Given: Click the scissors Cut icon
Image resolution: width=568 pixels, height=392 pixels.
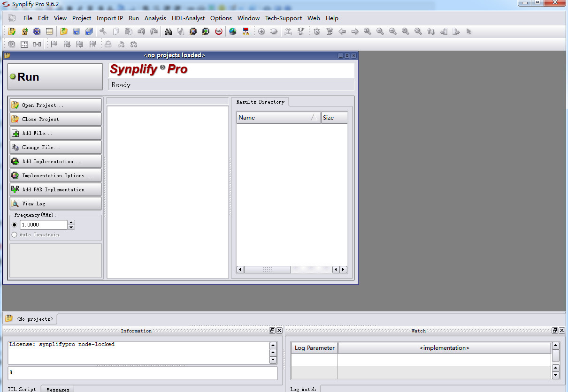Looking at the screenshot, I should click(x=103, y=31).
